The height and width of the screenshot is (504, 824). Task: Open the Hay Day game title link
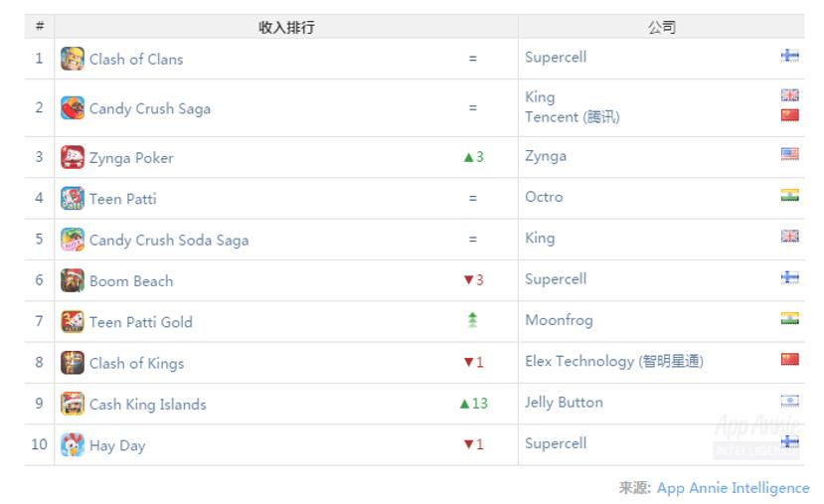click(117, 445)
